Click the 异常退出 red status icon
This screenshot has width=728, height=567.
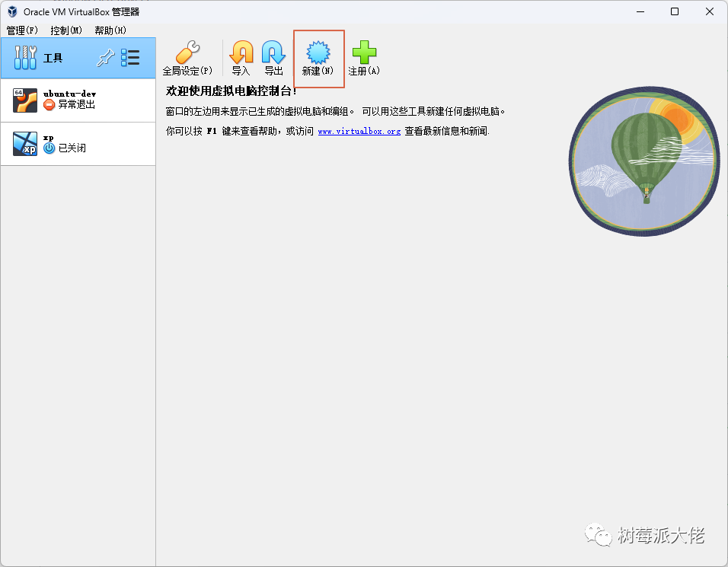coord(49,105)
